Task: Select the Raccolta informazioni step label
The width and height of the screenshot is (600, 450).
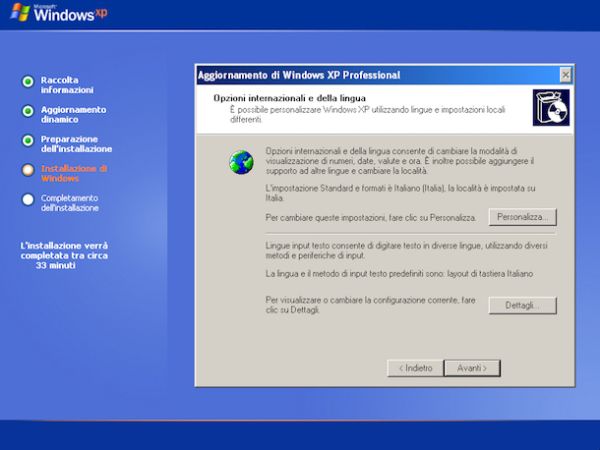Action: click(60, 84)
